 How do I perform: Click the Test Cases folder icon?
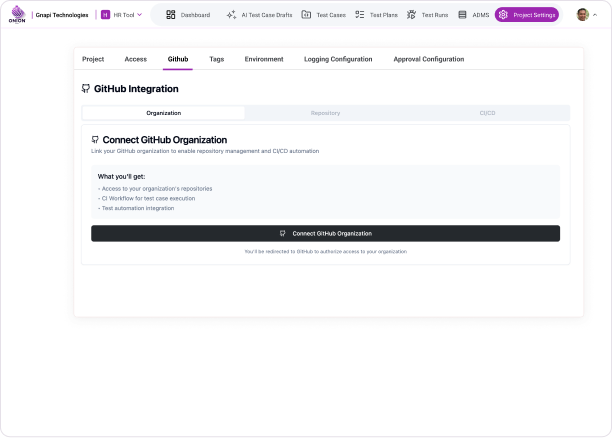306,15
